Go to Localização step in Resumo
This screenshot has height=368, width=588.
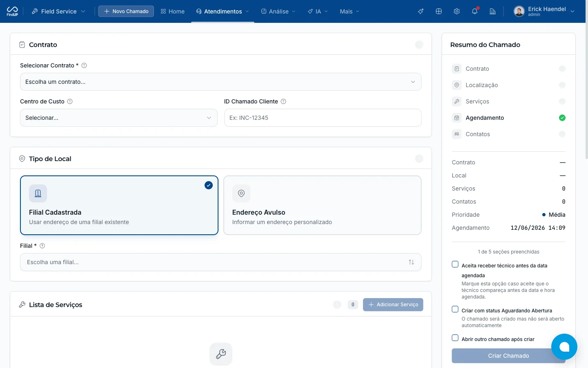pyautogui.click(x=509, y=85)
